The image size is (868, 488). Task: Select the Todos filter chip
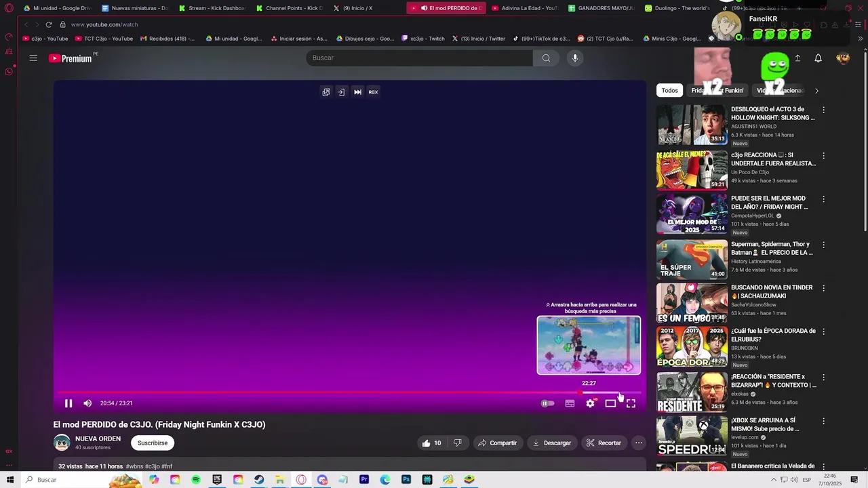670,90
